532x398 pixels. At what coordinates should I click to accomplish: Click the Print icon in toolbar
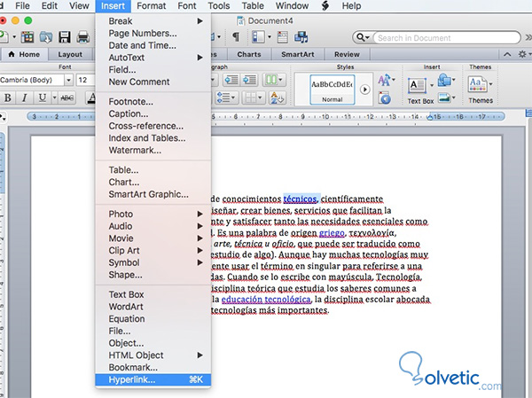[x=82, y=36]
